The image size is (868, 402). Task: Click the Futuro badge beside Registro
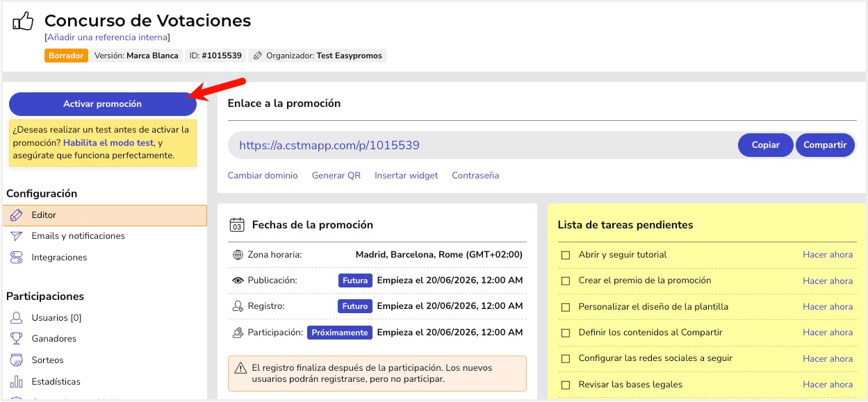pos(355,306)
